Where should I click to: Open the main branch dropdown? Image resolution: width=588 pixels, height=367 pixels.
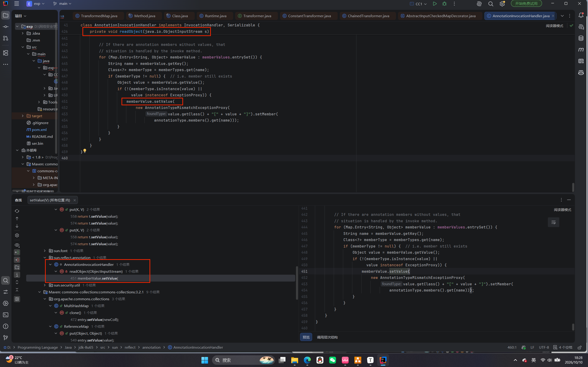pyautogui.click(x=62, y=4)
